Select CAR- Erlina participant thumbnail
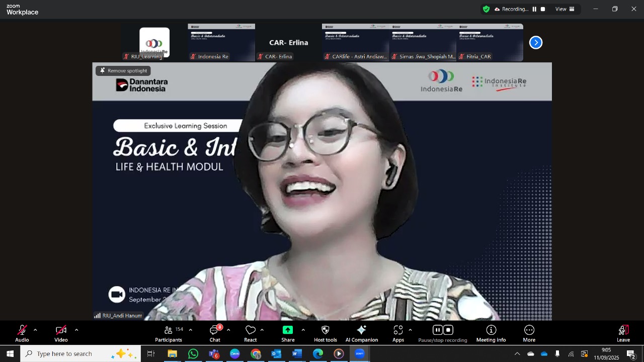 coord(288,43)
